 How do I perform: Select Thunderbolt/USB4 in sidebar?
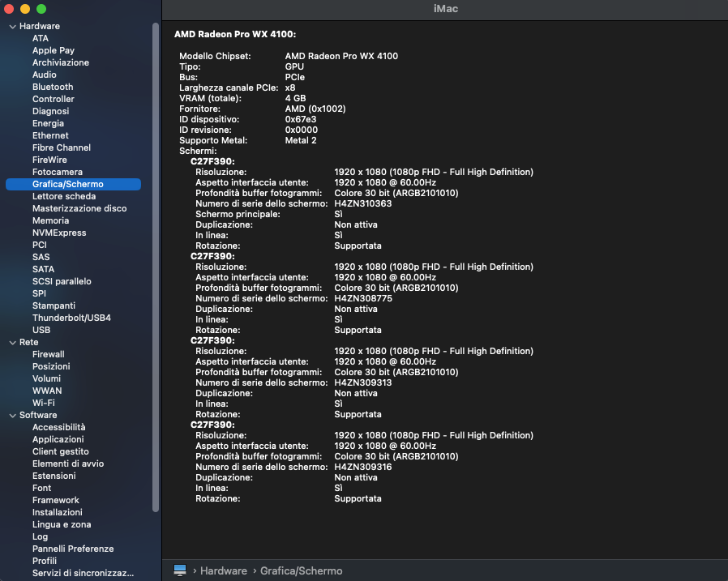click(71, 318)
